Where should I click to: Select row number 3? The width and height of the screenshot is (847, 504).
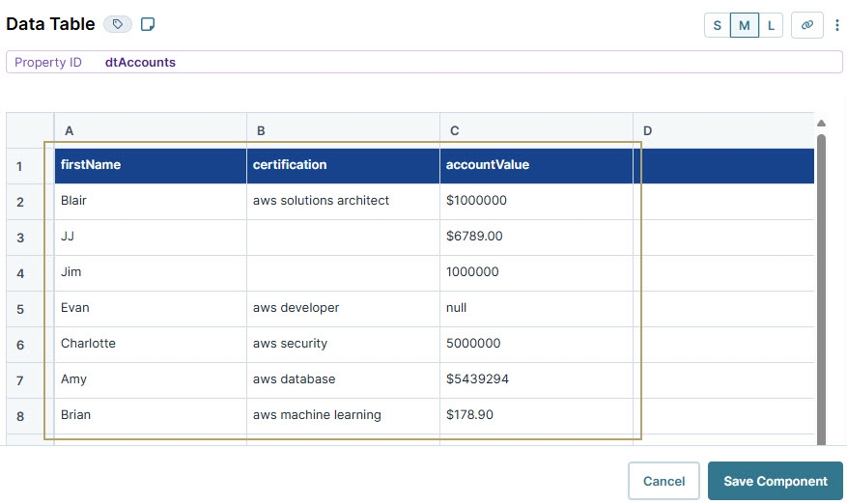coord(30,238)
